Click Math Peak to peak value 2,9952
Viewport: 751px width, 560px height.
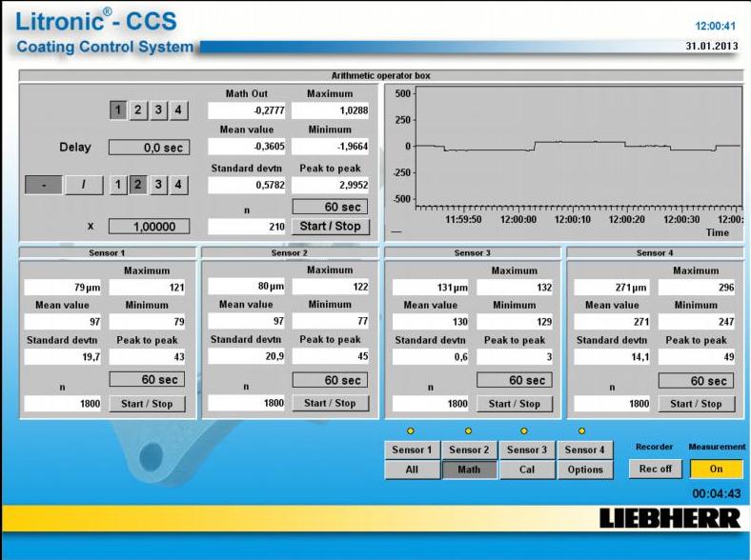pyautogui.click(x=330, y=185)
